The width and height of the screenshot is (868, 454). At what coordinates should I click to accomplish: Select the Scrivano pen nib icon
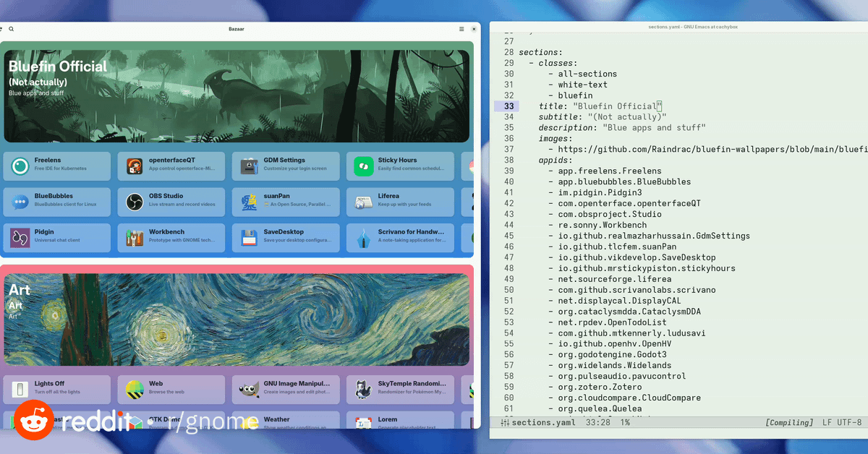pyautogui.click(x=364, y=238)
